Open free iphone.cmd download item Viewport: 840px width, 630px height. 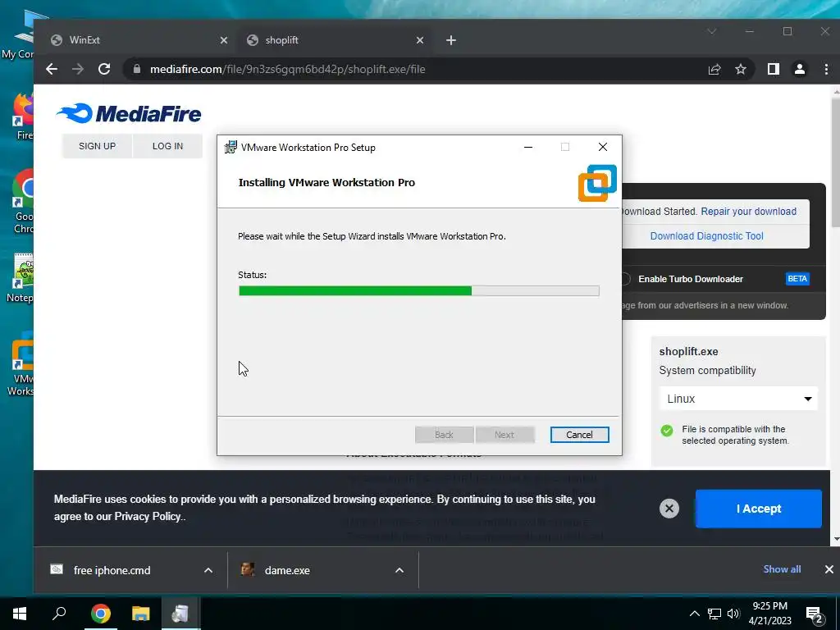pos(112,571)
